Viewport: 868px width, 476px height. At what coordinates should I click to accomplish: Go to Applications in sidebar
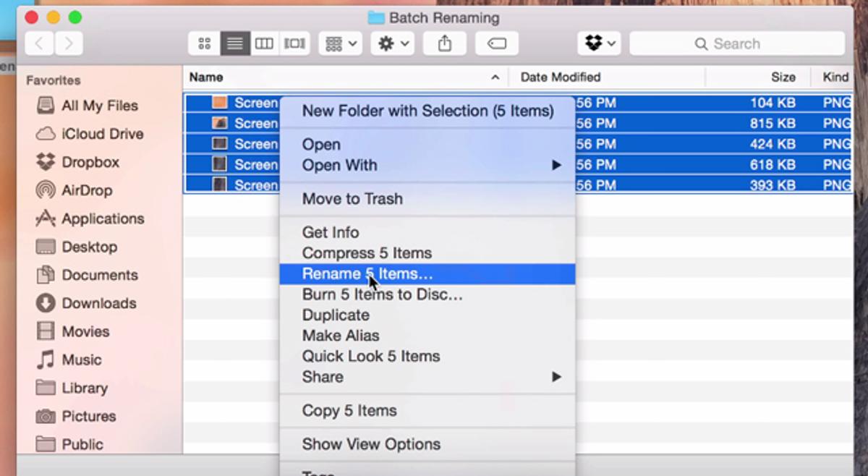tap(102, 218)
